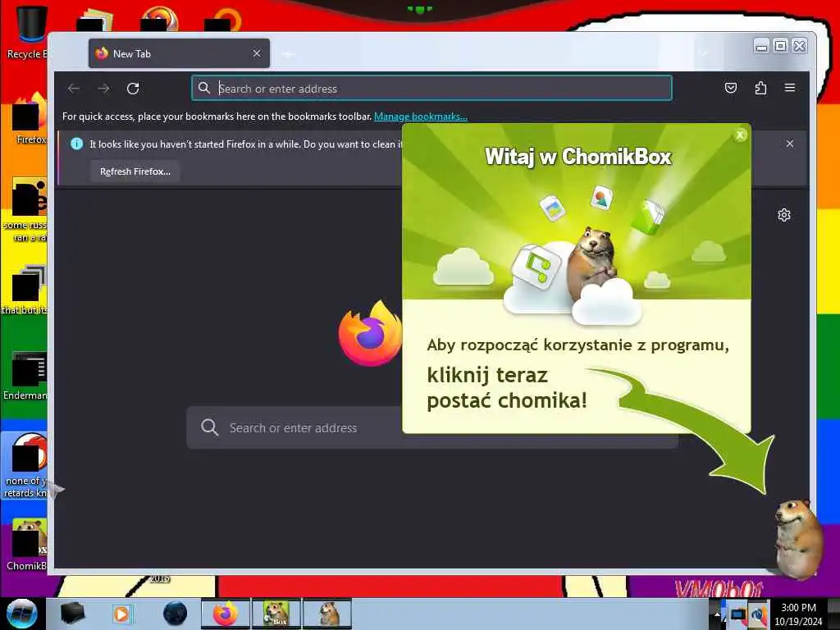The image size is (840, 630).
Task: Open the dark globe taskbar icon
Action: 176,614
